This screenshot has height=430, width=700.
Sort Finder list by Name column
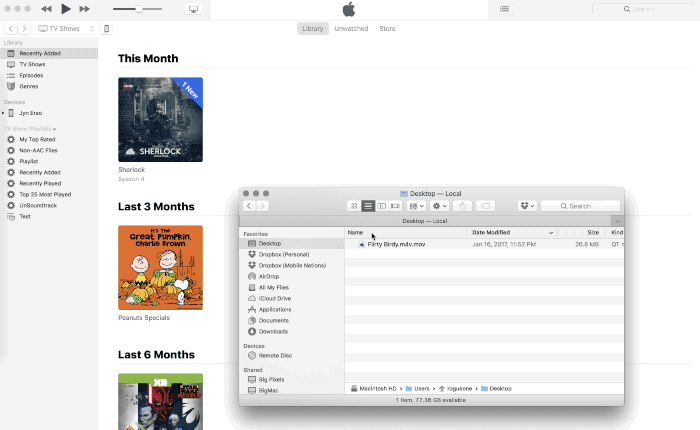(x=405, y=233)
